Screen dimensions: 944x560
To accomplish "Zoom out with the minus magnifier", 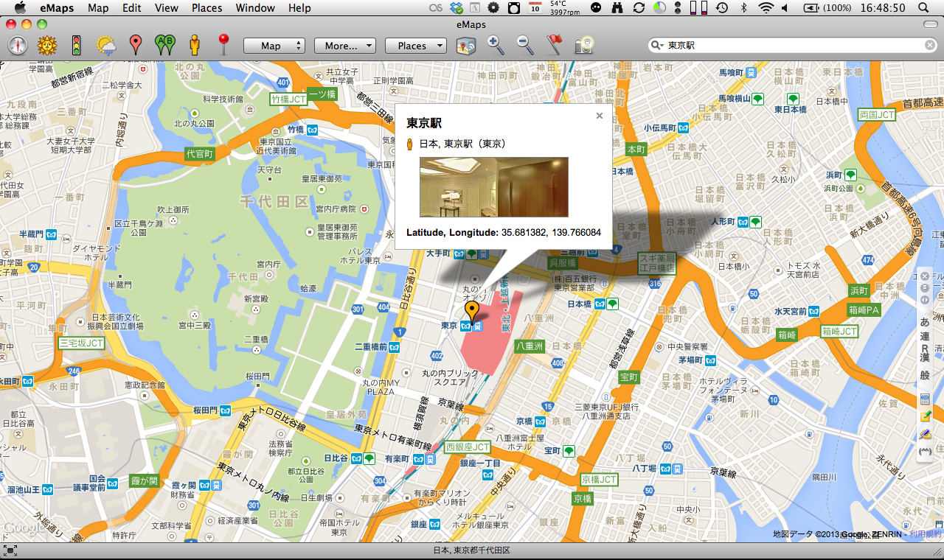I will coord(525,46).
